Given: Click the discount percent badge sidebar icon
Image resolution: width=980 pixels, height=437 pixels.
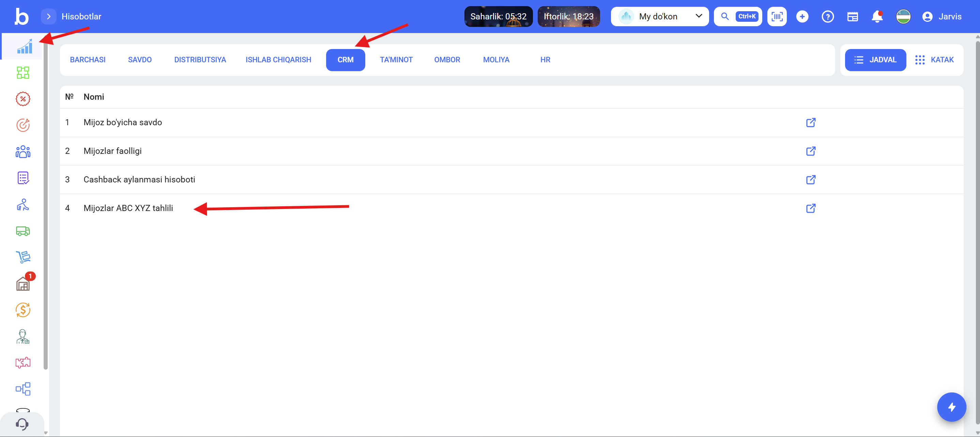Looking at the screenshot, I should coord(23,99).
